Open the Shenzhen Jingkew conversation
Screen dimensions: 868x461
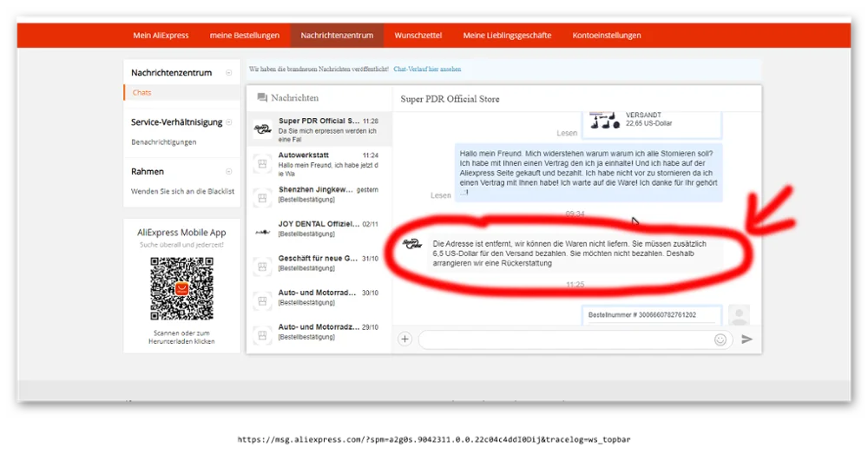click(319, 198)
